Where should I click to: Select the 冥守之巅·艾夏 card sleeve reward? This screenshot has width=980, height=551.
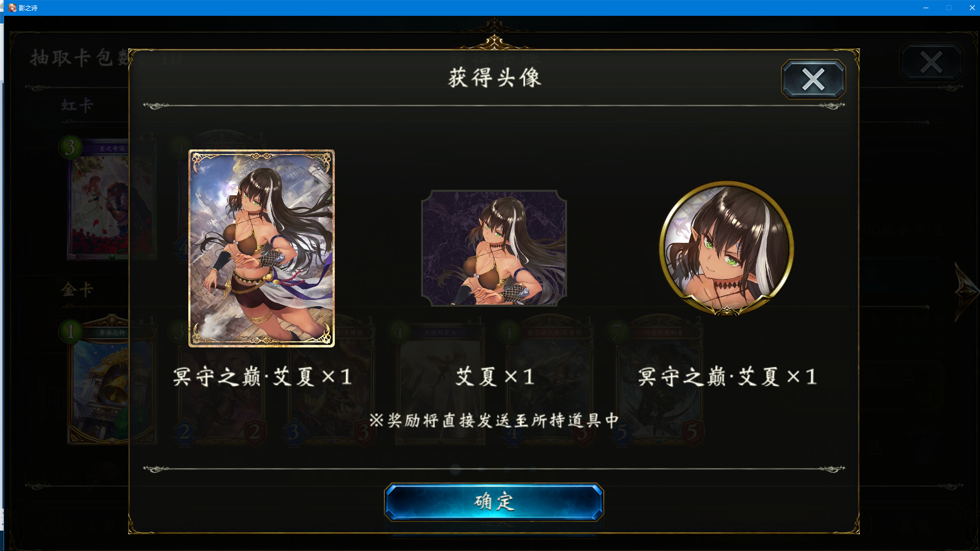[261, 248]
